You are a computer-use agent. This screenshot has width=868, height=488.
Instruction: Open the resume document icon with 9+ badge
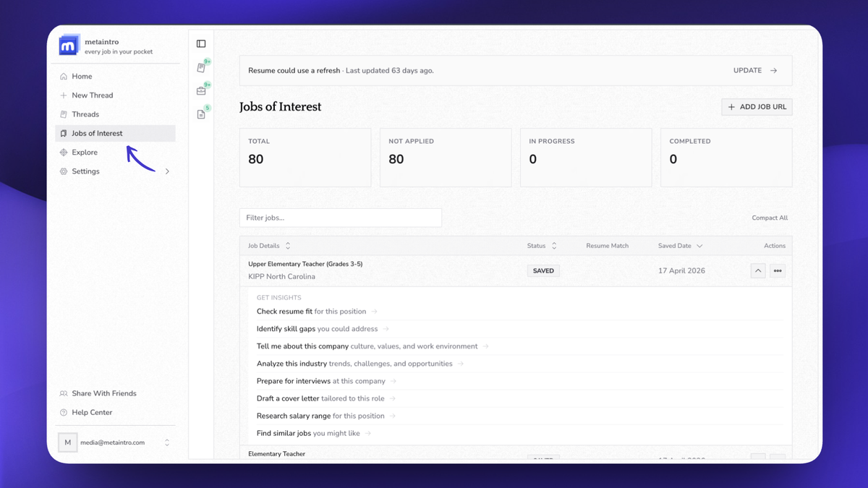202,67
